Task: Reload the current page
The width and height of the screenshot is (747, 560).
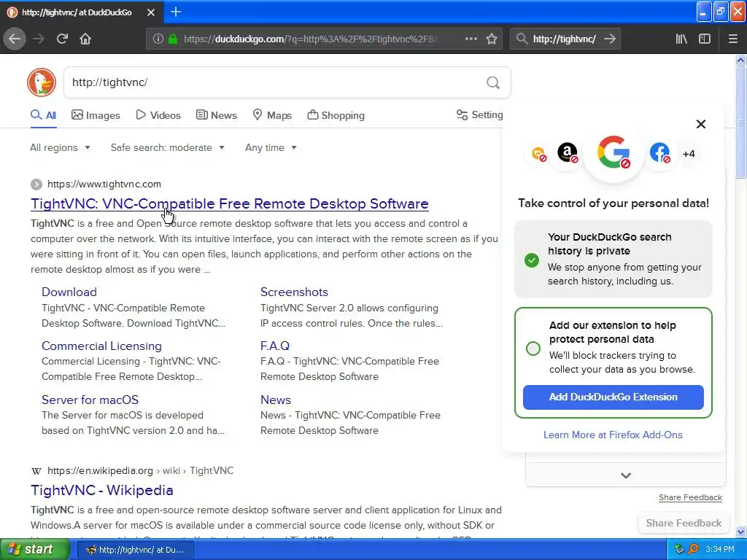Action: [62, 39]
